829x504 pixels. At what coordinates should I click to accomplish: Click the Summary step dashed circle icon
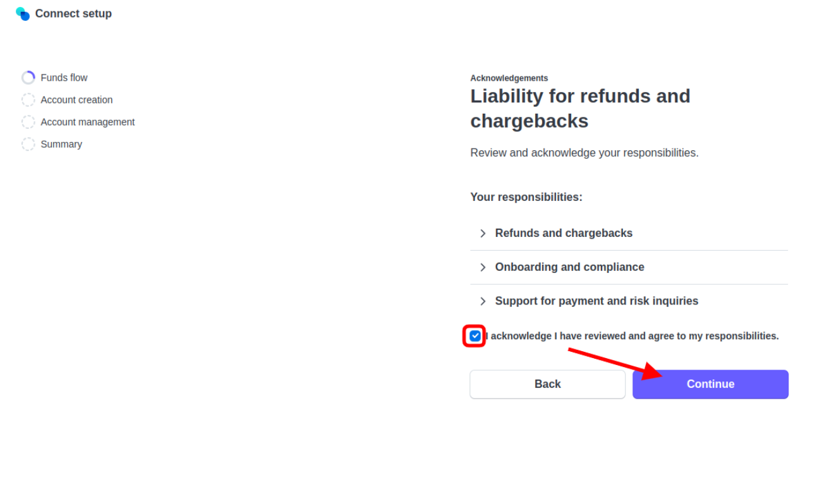[28, 144]
